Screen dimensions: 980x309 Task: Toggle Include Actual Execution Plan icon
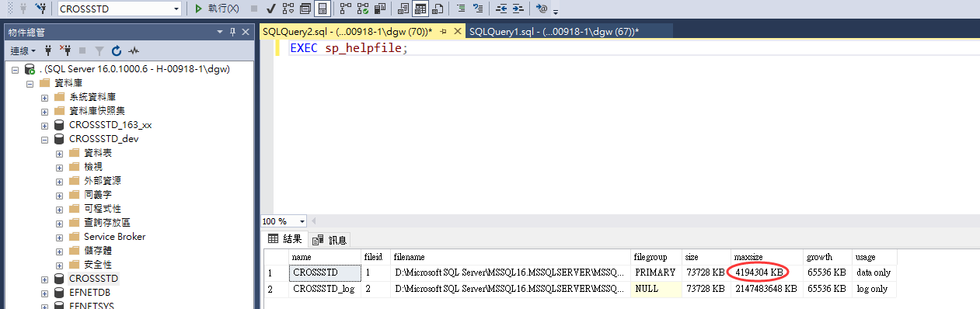click(345, 9)
